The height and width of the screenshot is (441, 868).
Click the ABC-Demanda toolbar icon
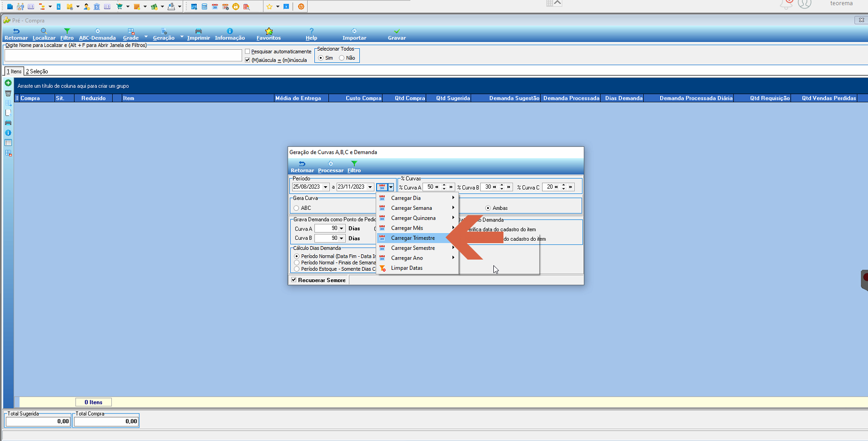coord(97,31)
